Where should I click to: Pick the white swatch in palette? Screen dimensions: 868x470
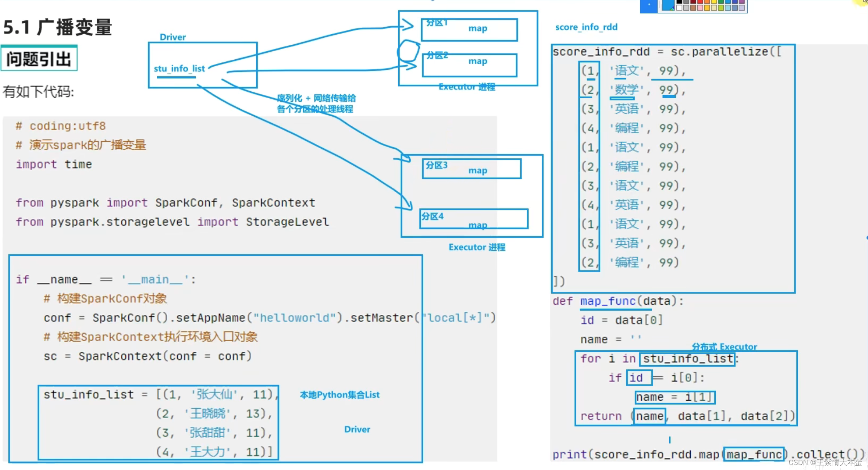(x=680, y=8)
